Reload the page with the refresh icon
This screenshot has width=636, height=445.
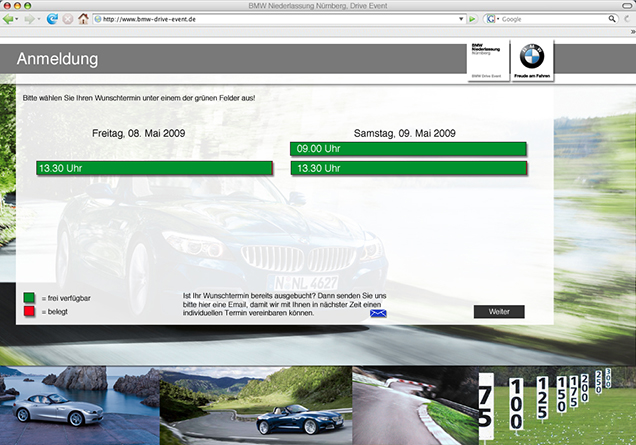click(x=52, y=19)
